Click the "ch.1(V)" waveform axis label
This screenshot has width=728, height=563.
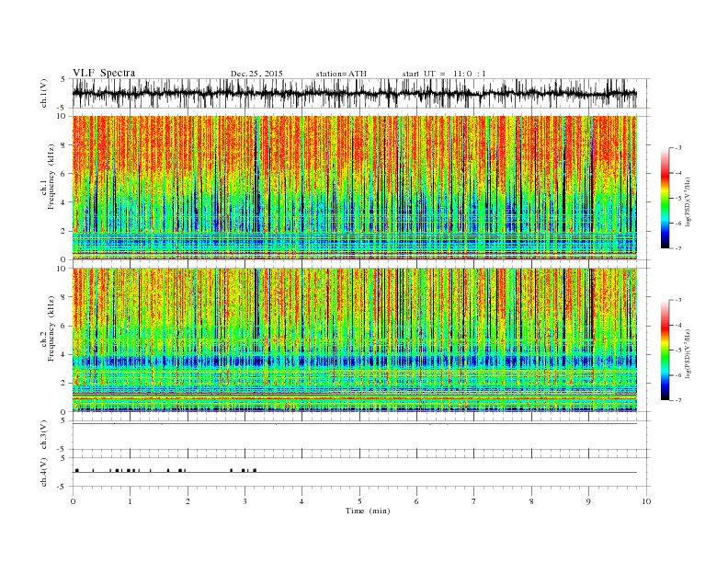pos(44,93)
